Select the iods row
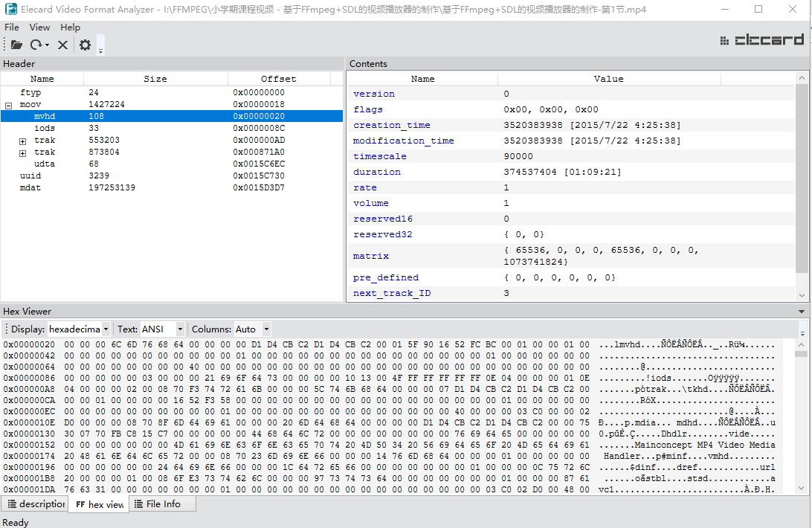 point(172,128)
